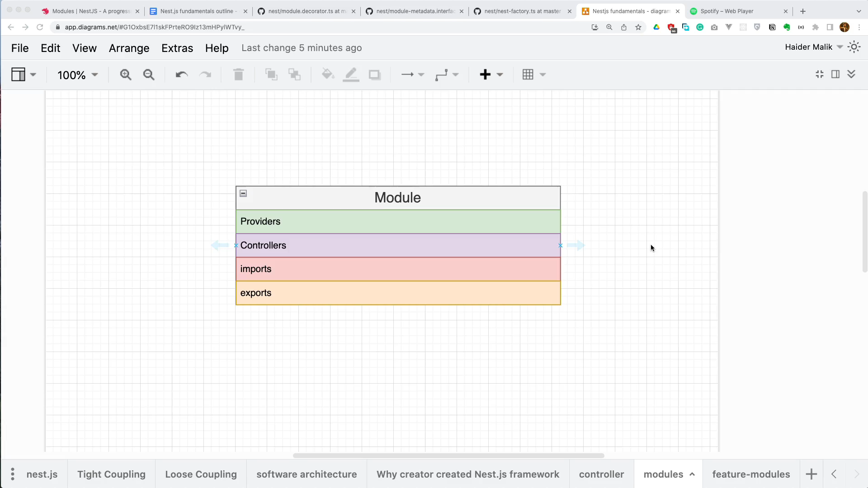Image resolution: width=868 pixels, height=488 pixels.
Task: Add a new page with plus button
Action: 811,474
